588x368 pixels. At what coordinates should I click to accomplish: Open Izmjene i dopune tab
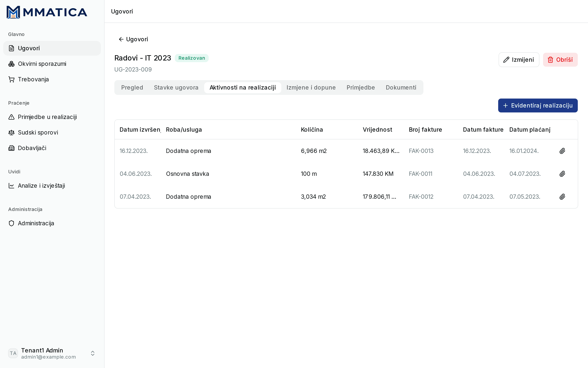(x=311, y=88)
